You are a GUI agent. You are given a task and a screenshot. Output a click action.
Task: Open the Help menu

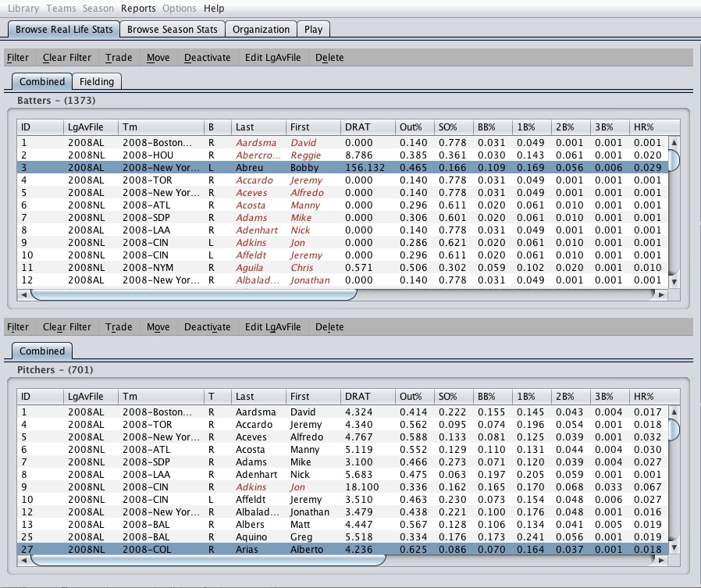pyautogui.click(x=214, y=9)
